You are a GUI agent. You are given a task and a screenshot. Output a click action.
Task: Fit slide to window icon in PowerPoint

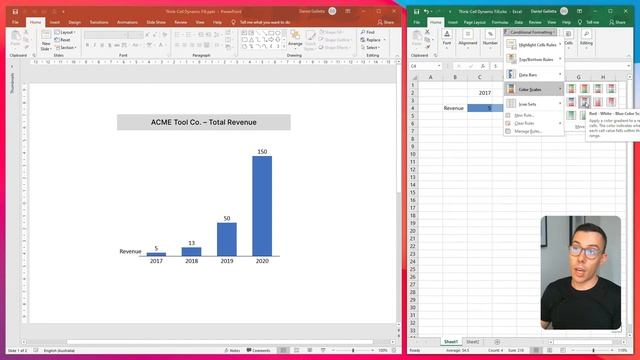point(394,351)
